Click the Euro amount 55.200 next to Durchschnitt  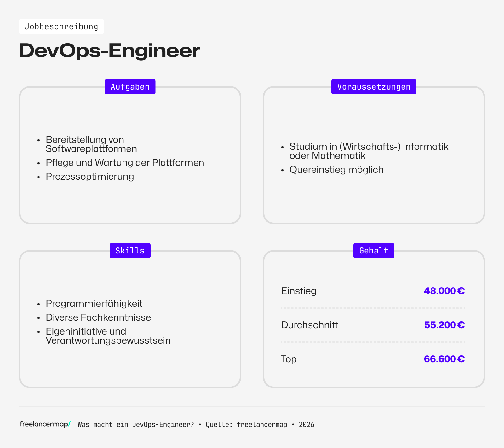[x=444, y=325]
